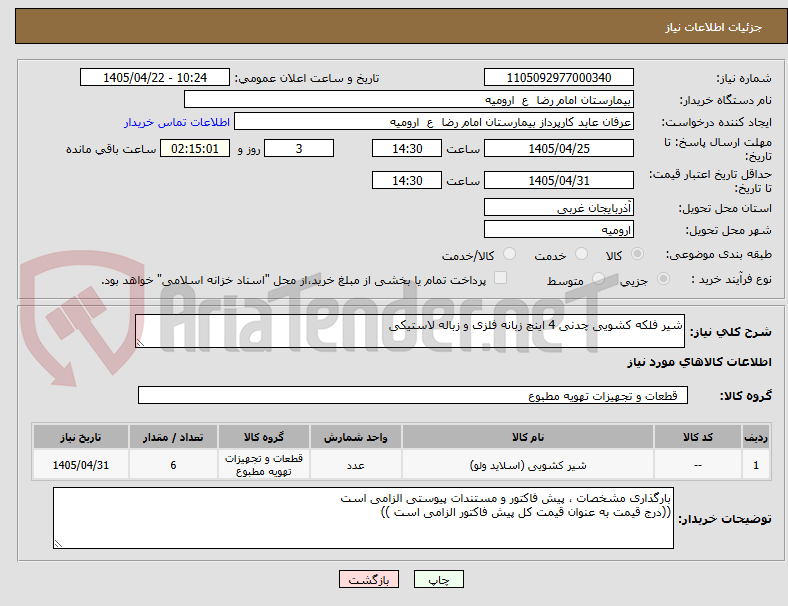Click the response deadline time 14:30 field
This screenshot has width=788, height=606.
(x=407, y=148)
